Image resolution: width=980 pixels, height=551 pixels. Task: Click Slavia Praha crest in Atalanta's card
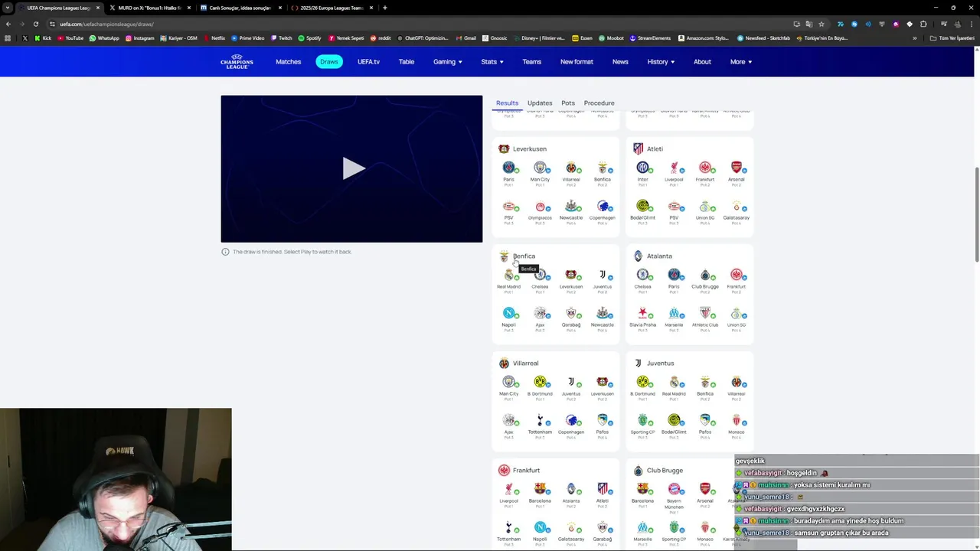tap(642, 313)
